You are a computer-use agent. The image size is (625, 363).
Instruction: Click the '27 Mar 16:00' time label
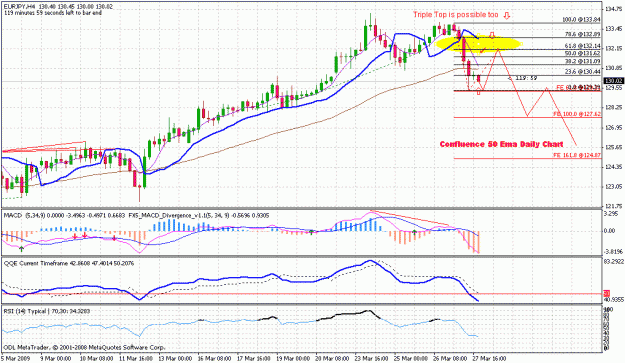pyautogui.click(x=489, y=359)
